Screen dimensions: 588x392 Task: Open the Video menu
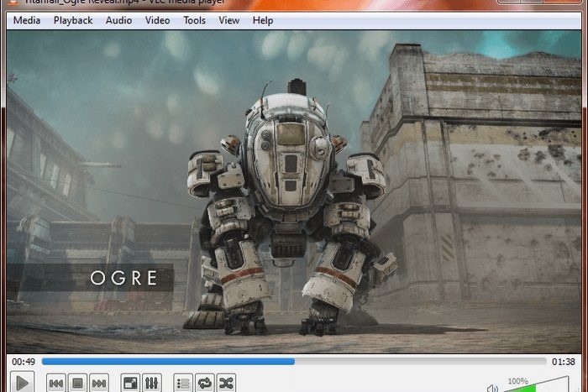click(158, 20)
